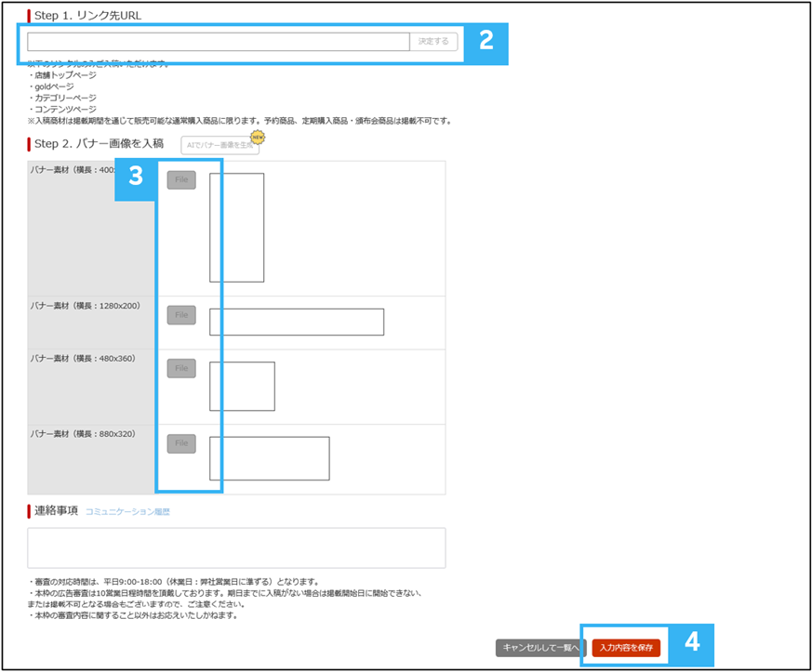Viewport: 812px width, 672px height.
Task: Click the NEW badge on AI banner button
Action: tap(258, 137)
